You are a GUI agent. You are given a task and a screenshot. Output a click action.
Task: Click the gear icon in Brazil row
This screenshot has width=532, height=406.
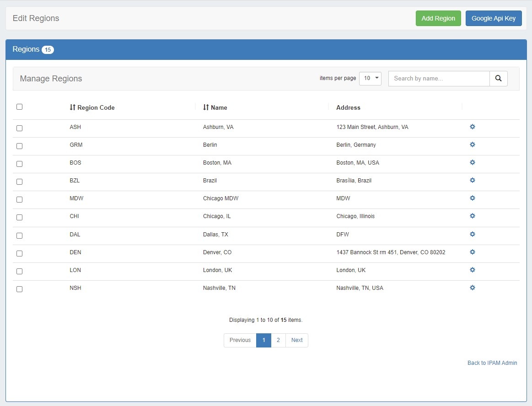tap(473, 180)
